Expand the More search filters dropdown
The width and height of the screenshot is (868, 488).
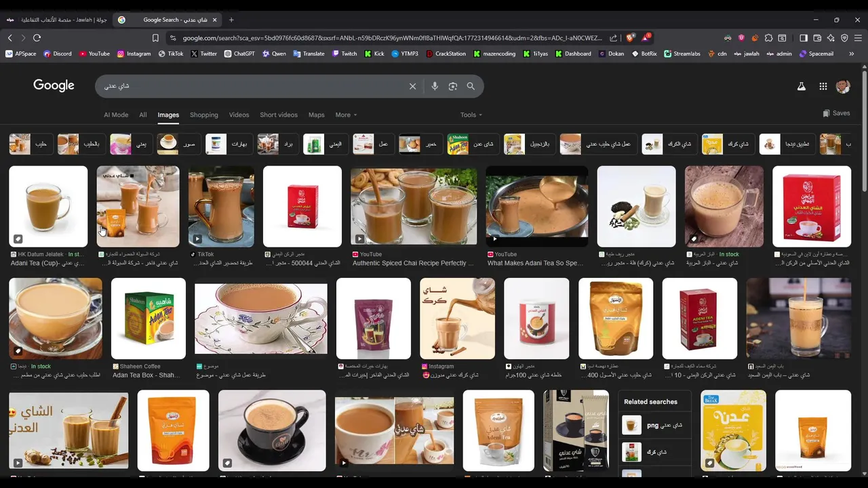click(x=346, y=115)
